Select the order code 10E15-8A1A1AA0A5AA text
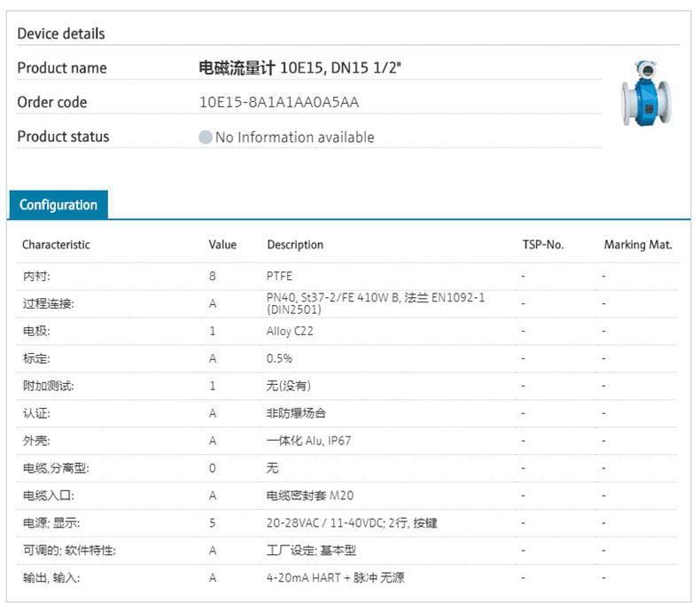The height and width of the screenshot is (611, 700). (x=279, y=103)
